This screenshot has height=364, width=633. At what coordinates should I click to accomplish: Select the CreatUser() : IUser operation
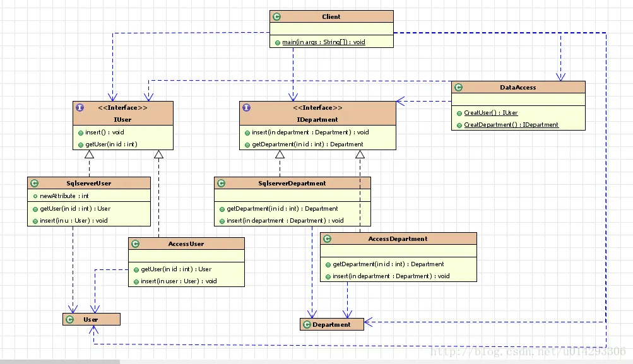point(491,112)
